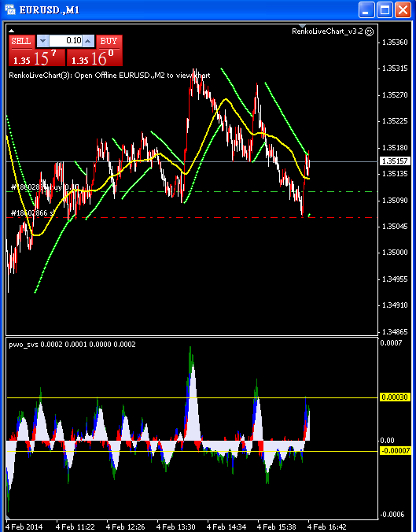This screenshot has width=416, height=532.
Task: Click the pwo_svs indicator label text
Action: (x=72, y=345)
